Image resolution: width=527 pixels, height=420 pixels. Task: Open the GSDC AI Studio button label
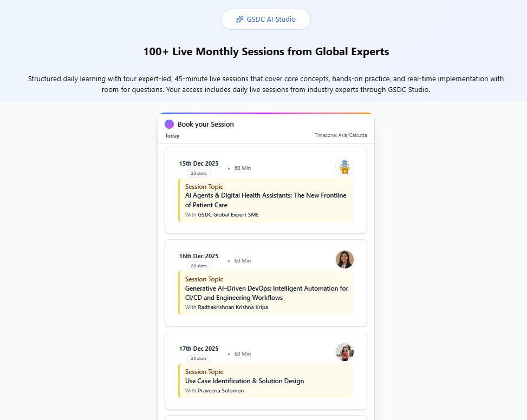[x=271, y=19]
